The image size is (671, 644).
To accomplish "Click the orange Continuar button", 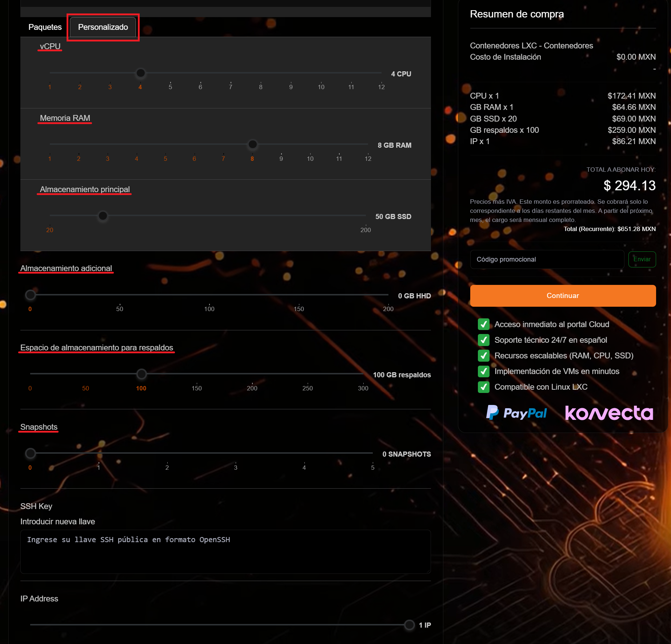I will click(x=563, y=296).
